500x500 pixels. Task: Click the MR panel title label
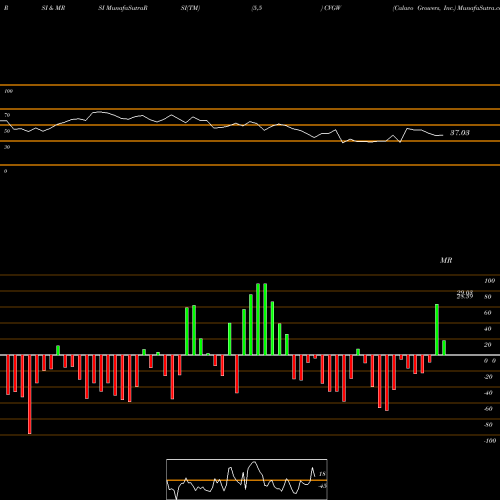click(446, 260)
